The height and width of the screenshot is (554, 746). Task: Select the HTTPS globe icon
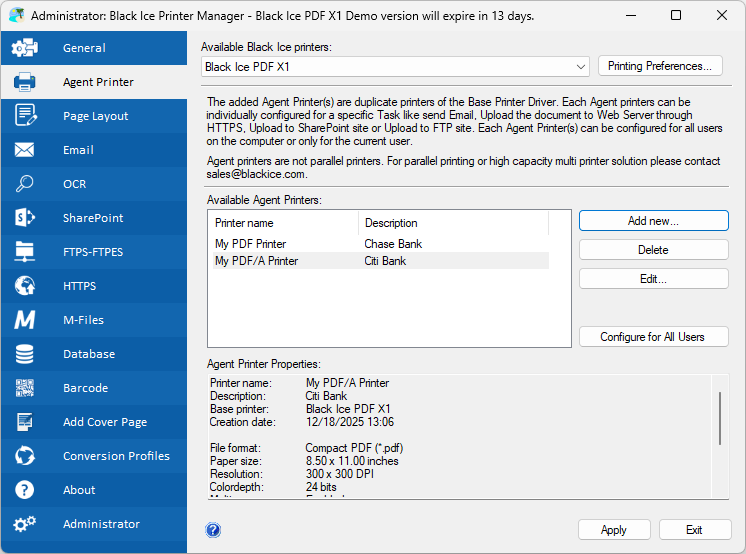[x=25, y=286]
